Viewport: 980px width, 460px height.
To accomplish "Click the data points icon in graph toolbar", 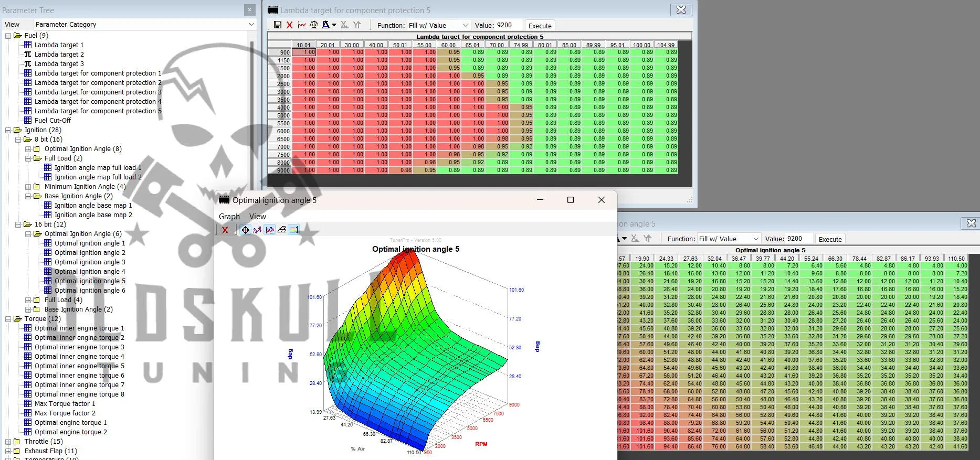I will pos(257,230).
